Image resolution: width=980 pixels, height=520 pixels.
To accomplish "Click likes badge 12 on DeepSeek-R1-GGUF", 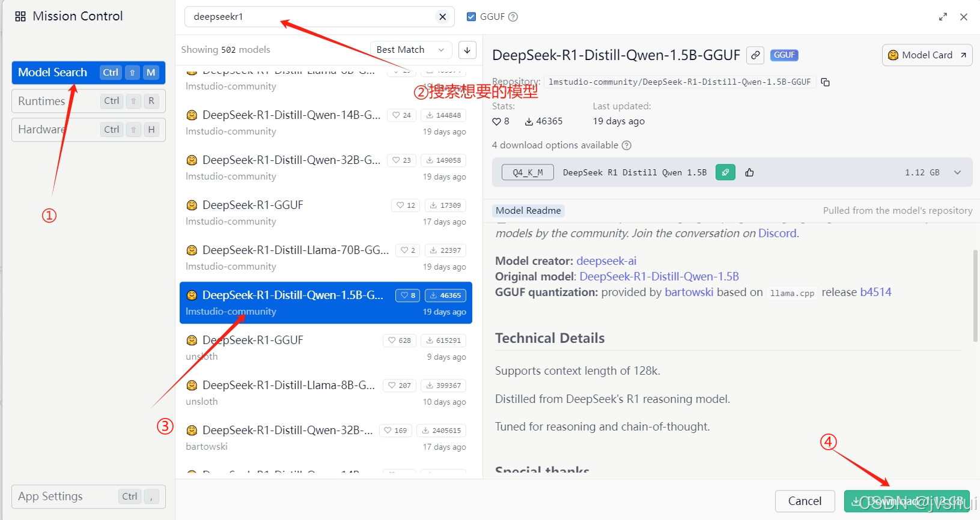I will pyautogui.click(x=406, y=205).
